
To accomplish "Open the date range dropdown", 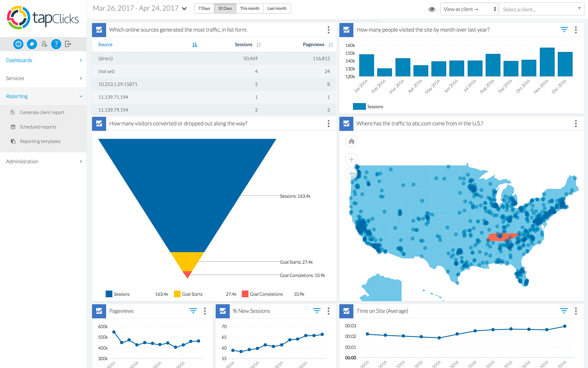I will tap(184, 9).
